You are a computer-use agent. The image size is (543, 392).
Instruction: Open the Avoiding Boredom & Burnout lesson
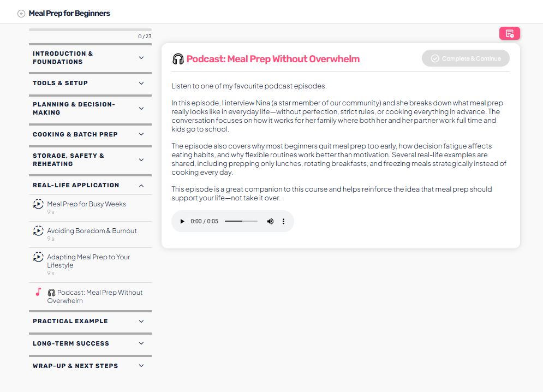pos(92,231)
